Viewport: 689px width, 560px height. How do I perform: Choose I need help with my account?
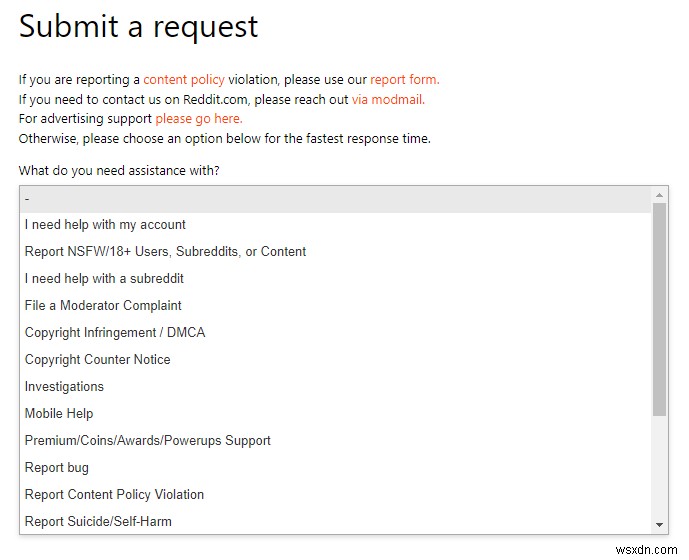[105, 225]
